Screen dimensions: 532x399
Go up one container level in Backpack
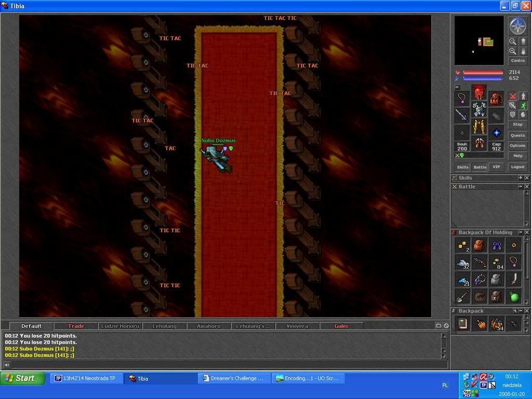[x=515, y=311]
